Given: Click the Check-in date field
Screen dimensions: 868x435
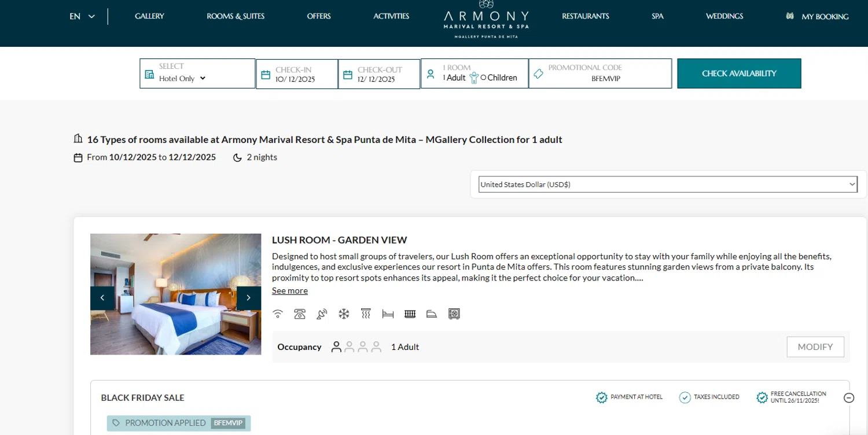Looking at the screenshot, I should pos(297,74).
